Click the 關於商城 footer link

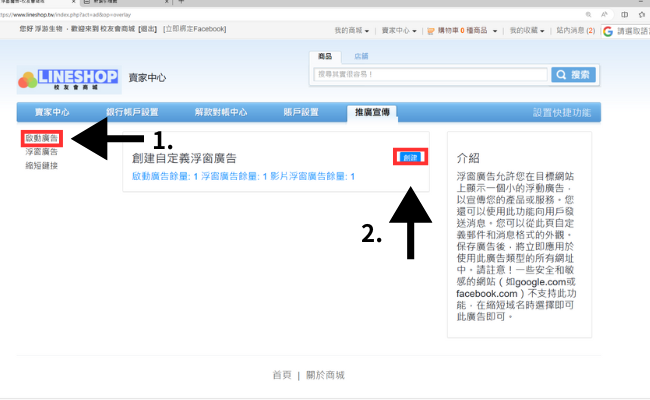click(x=325, y=375)
